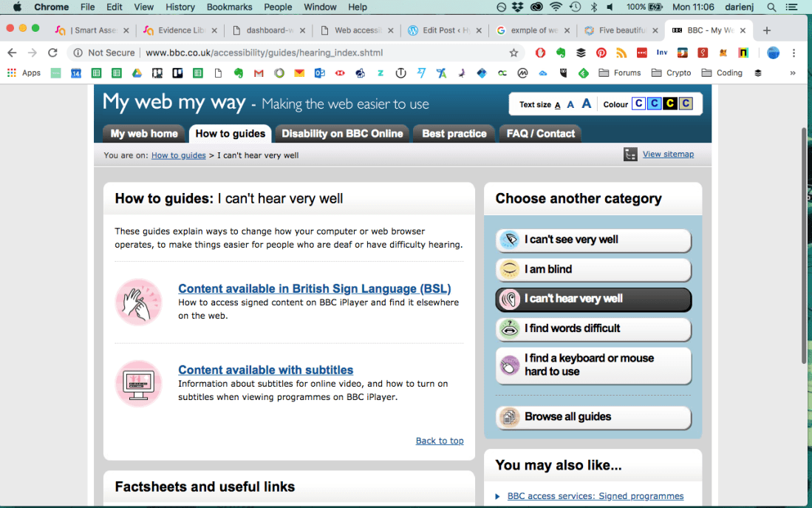Click the British Sign Language hands icon

139,302
